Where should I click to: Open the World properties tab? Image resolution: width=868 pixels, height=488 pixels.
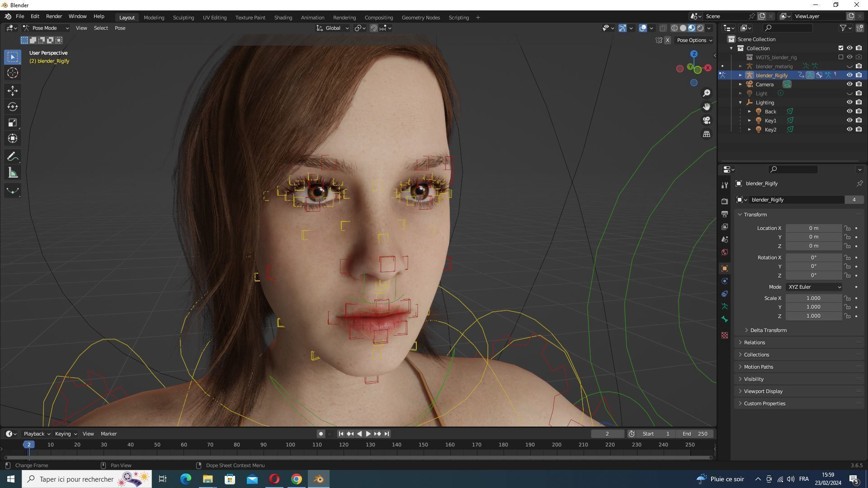[x=725, y=252]
